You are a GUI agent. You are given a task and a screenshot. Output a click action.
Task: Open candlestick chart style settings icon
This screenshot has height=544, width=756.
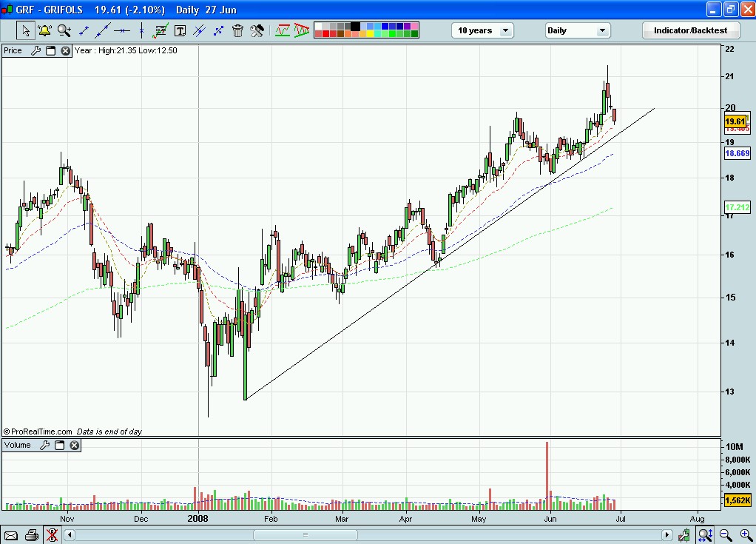684,535
